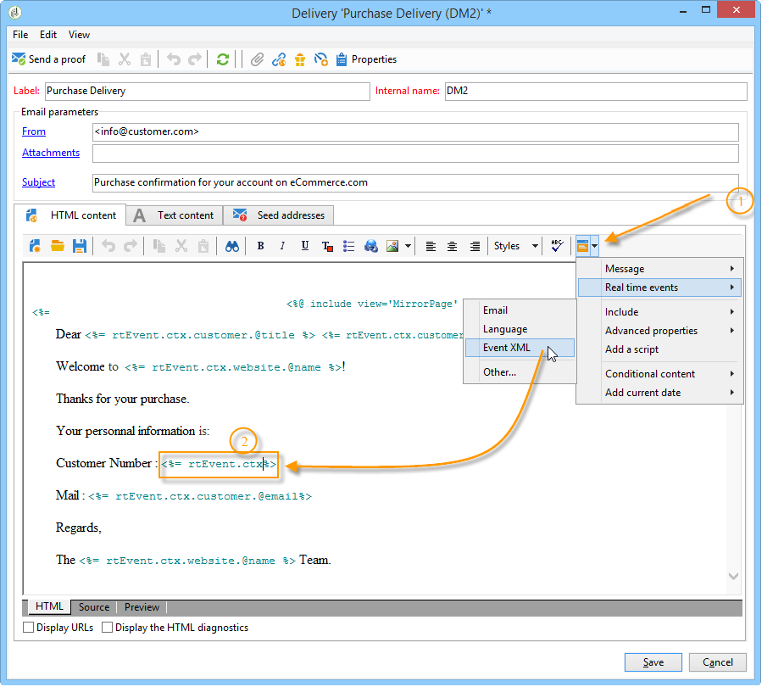The width and height of the screenshot is (784, 698).
Task: Open the personalization field dropdown arrow
Action: 594,246
